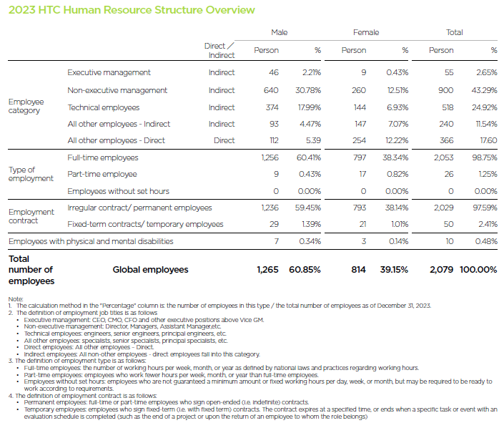The width and height of the screenshot is (504, 423).
Task: Click the 'Employees without set hours' row label
Action: pyautogui.click(x=118, y=191)
